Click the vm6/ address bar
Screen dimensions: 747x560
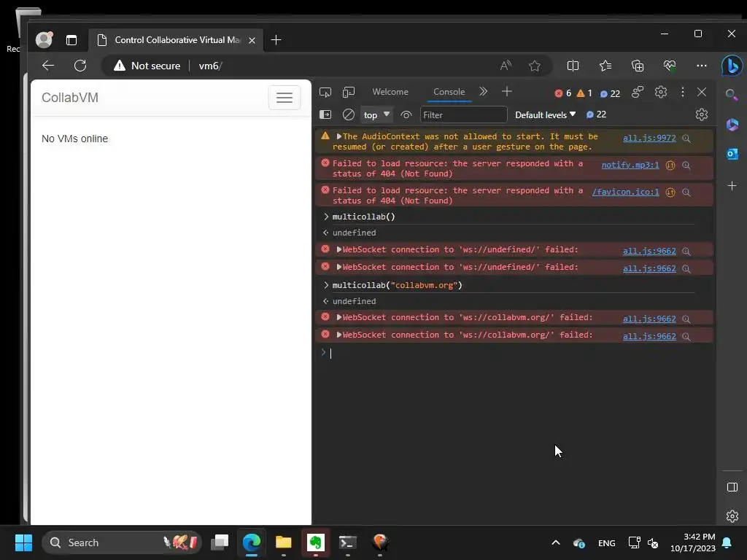point(210,66)
